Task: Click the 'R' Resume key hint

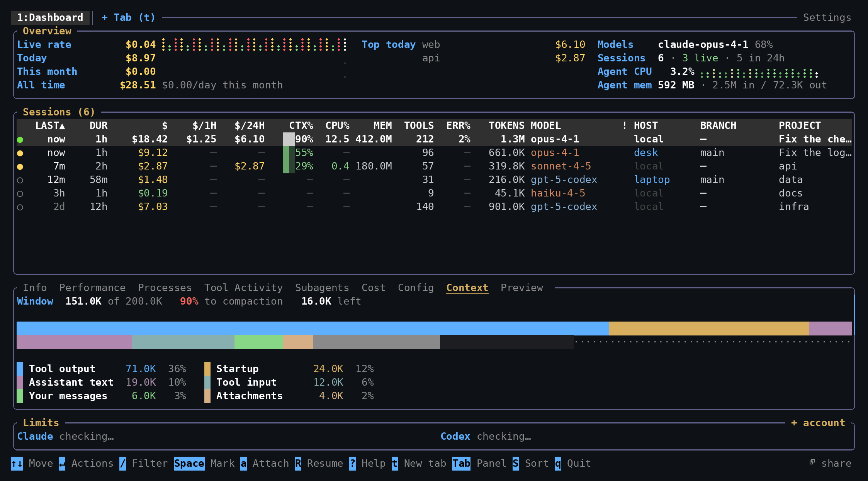Action: (x=298, y=464)
